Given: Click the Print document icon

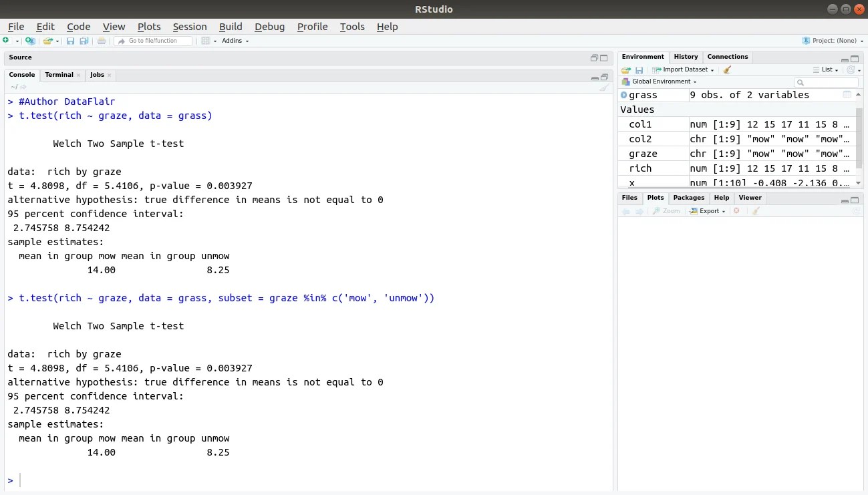Looking at the screenshot, I should 101,41.
